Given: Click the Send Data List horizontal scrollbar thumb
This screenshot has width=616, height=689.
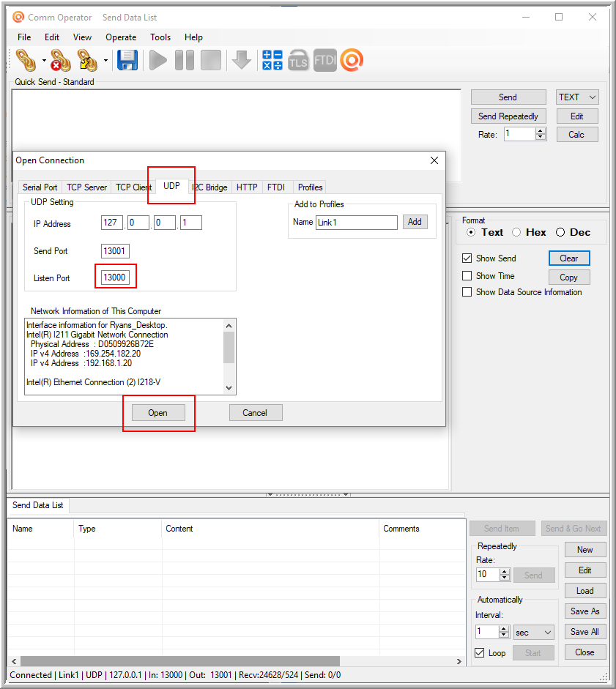Looking at the screenshot, I should click(x=180, y=661).
